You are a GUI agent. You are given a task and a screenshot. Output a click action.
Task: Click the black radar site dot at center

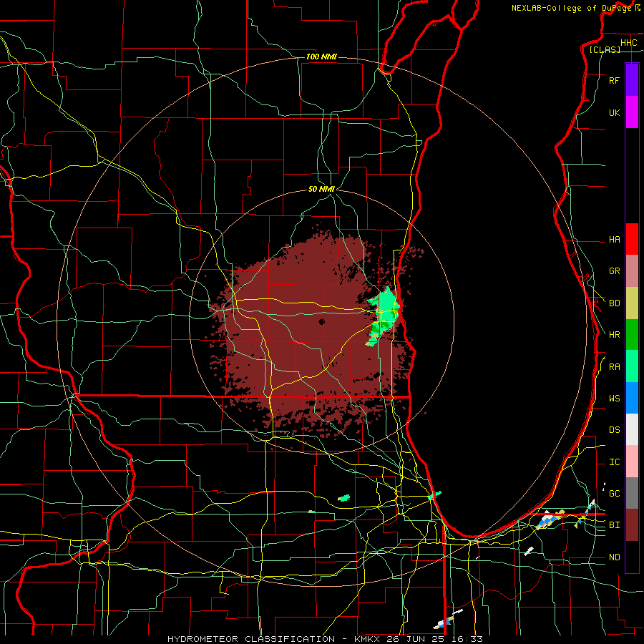pyautogui.click(x=321, y=321)
